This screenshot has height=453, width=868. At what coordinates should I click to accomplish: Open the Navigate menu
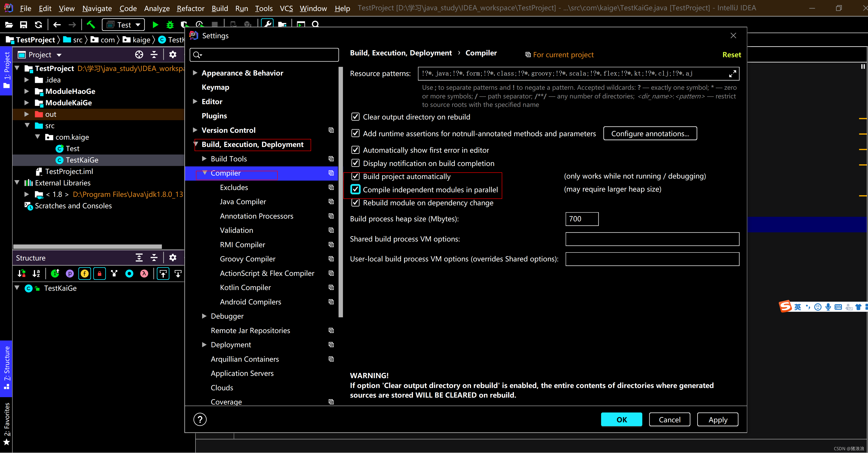97,8
